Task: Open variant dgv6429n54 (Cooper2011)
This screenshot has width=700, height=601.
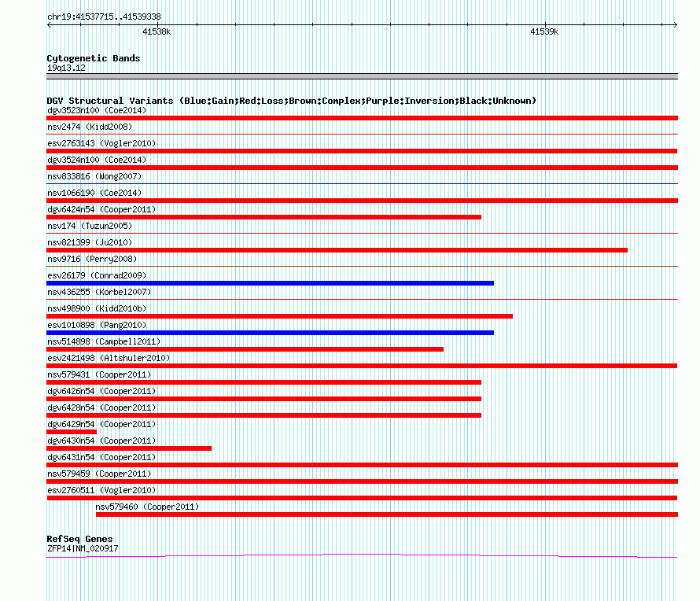Action: coord(101,424)
